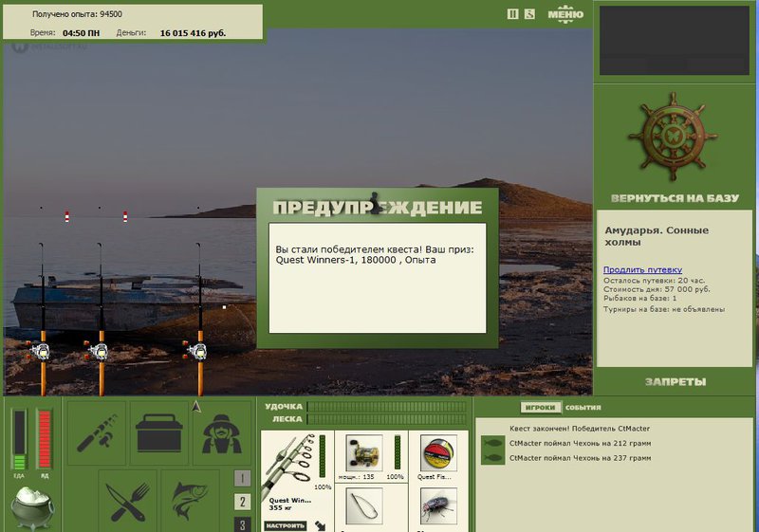Click the Удочка tension bar

(386, 406)
